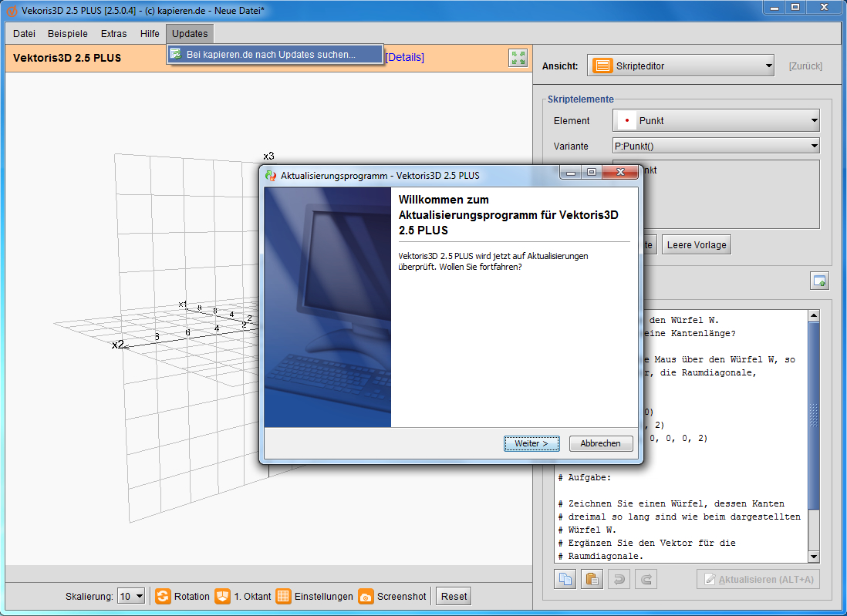847x616 pixels.
Task: Open the Extras menu
Action: pyautogui.click(x=114, y=33)
